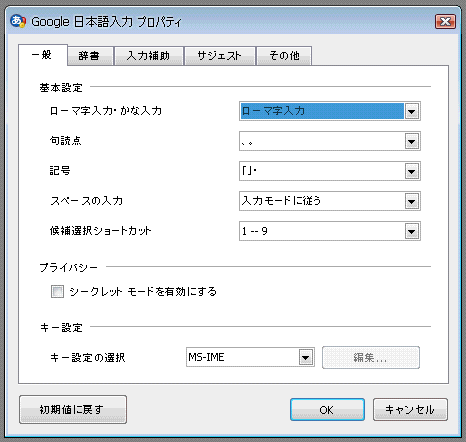Click the キー設定 section heading
This screenshot has height=442, width=466.
click(61, 327)
